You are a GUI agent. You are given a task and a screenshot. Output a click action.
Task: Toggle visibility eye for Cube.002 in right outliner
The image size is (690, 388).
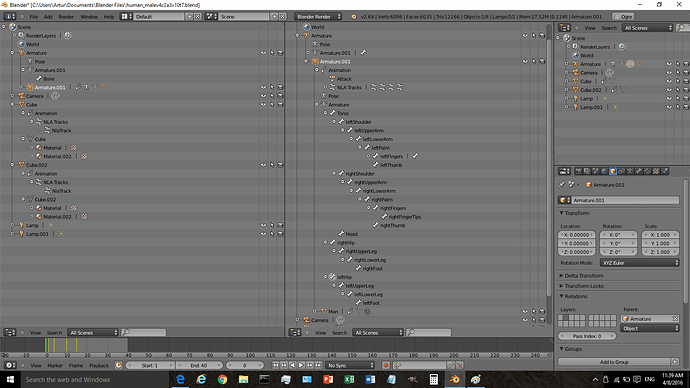669,90
